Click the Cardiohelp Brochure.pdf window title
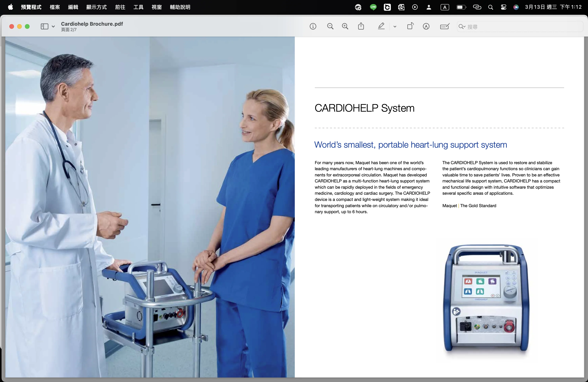The height and width of the screenshot is (382, 588). [x=92, y=24]
